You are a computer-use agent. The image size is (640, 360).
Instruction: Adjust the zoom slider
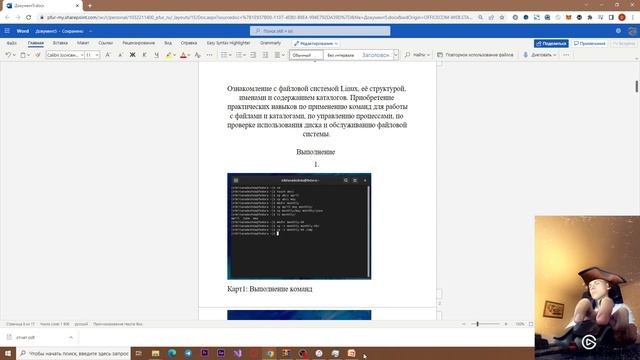coord(477,324)
